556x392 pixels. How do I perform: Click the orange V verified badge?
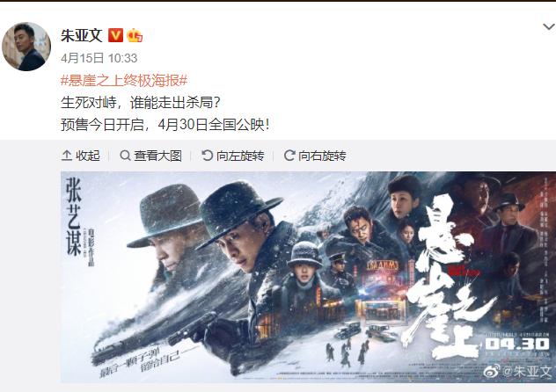[x=115, y=35]
